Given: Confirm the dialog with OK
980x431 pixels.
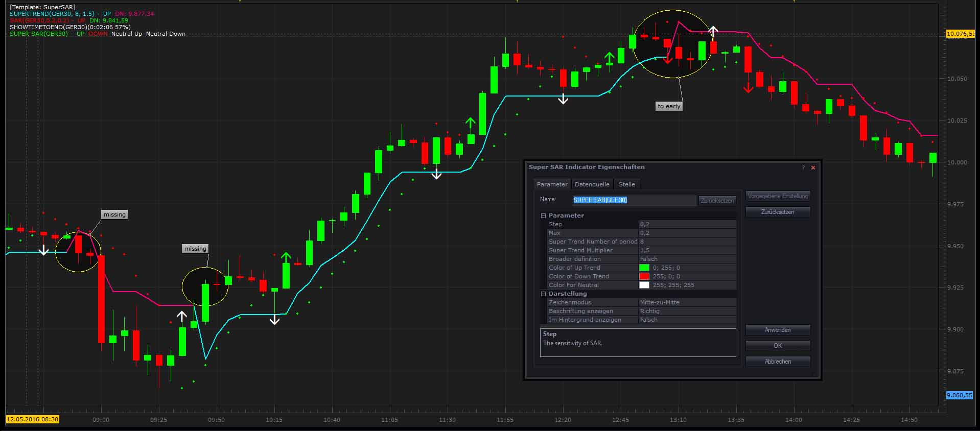Looking at the screenshot, I should 778,346.
